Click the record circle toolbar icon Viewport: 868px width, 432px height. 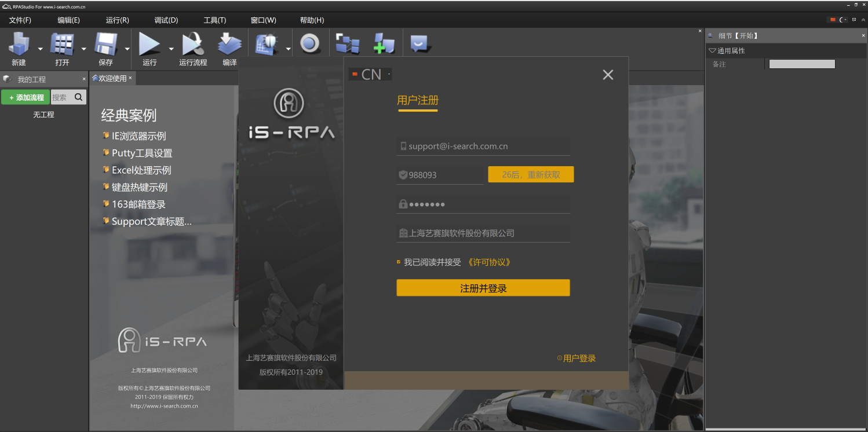311,43
